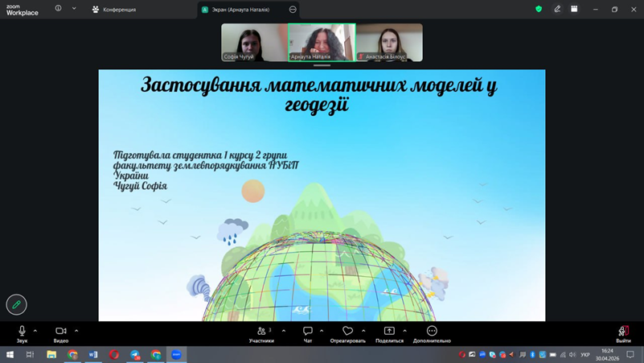Open the screen share options ellipsis
The height and width of the screenshot is (363, 644).
click(x=293, y=10)
